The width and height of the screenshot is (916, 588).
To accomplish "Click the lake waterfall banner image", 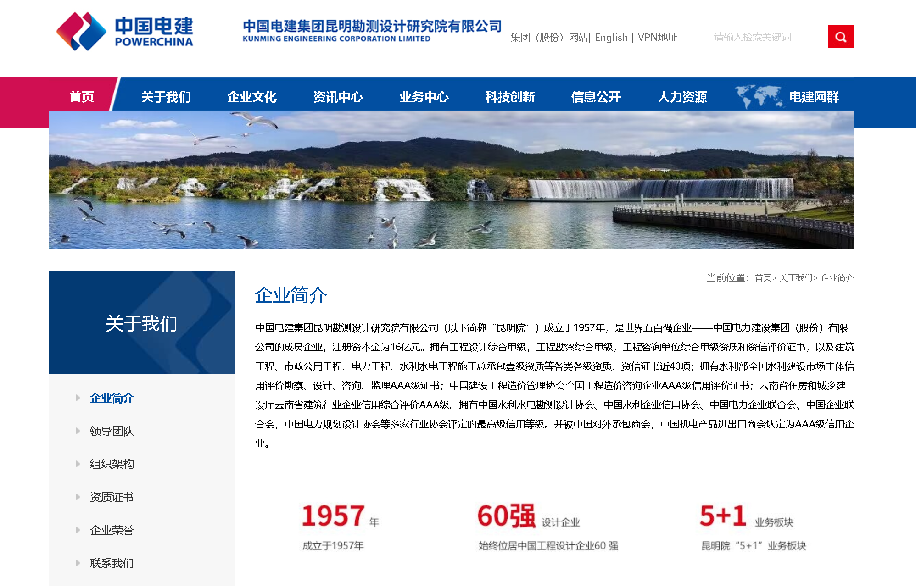I will [x=451, y=180].
